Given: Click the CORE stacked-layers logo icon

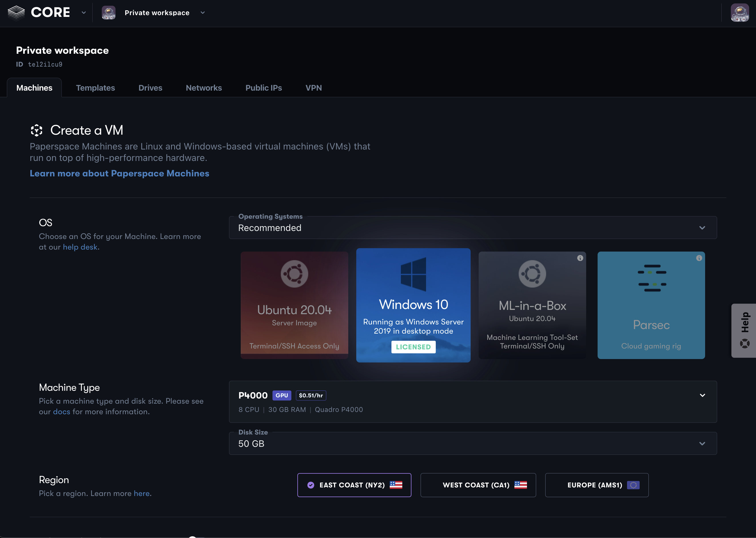Looking at the screenshot, I should coord(16,13).
